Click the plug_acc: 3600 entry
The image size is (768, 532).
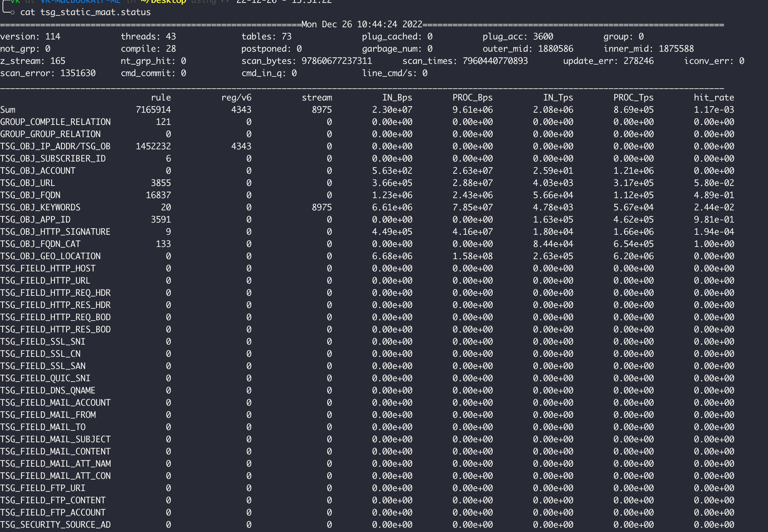[x=518, y=37]
